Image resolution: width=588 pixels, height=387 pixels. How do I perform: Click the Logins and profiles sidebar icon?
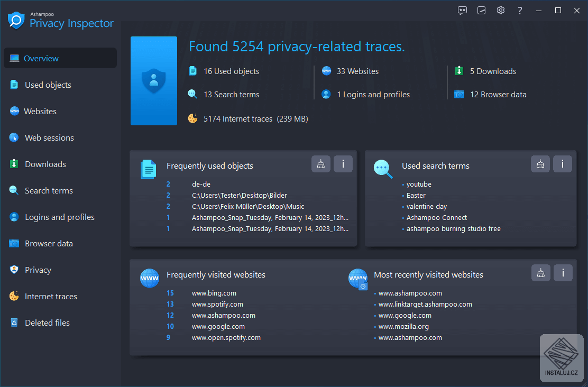coord(14,217)
